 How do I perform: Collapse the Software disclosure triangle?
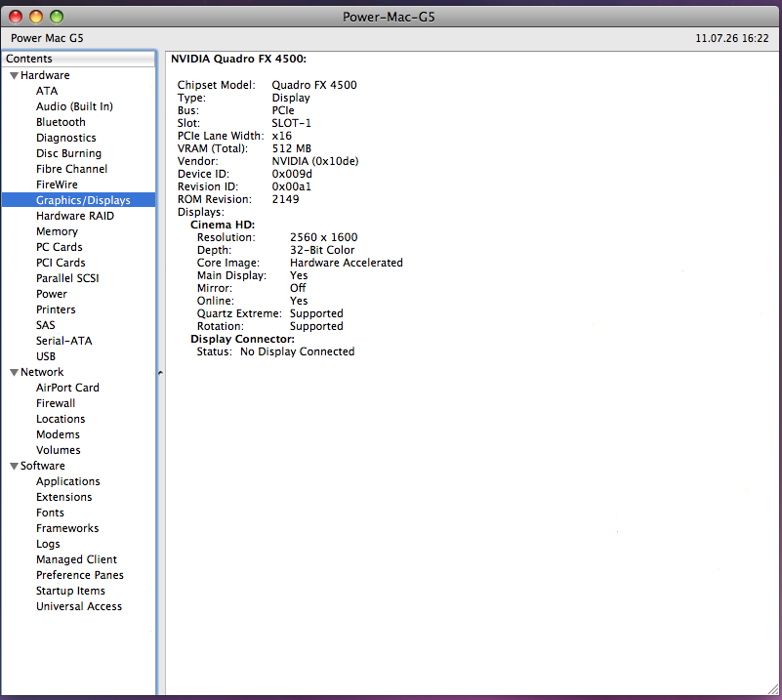point(15,466)
